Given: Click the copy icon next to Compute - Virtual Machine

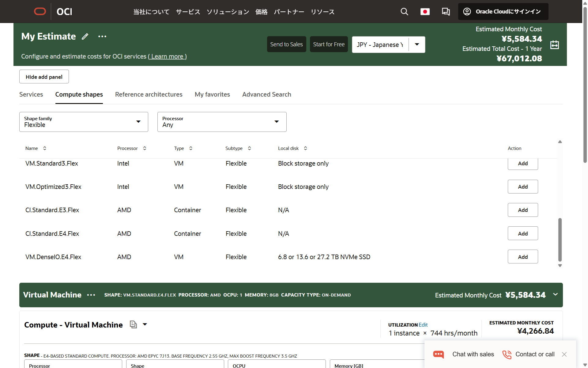Looking at the screenshot, I should [x=133, y=324].
